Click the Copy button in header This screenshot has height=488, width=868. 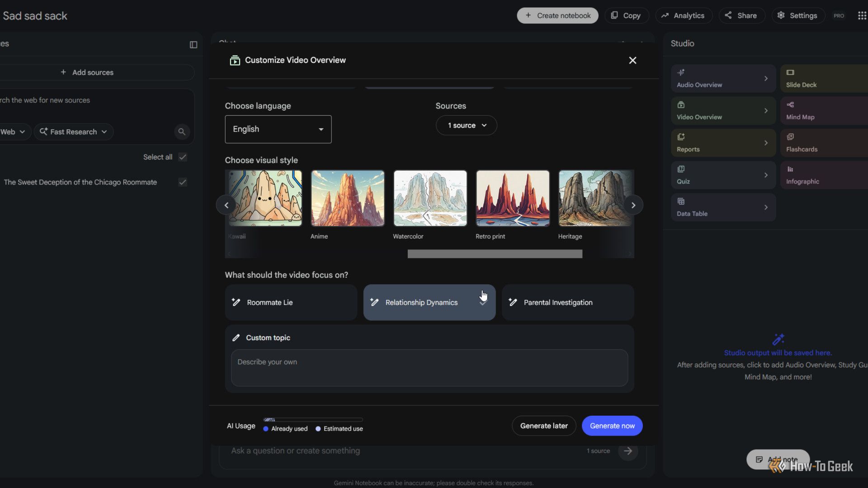(626, 15)
